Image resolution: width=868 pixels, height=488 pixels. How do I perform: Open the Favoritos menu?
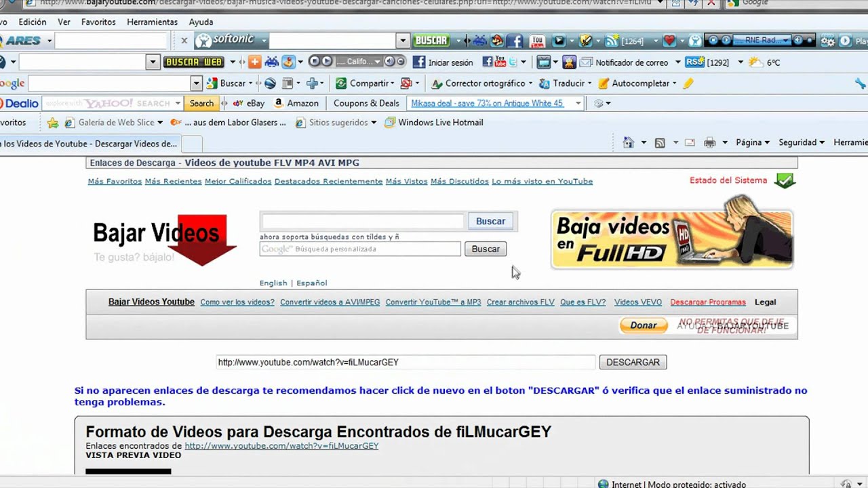[x=98, y=22]
